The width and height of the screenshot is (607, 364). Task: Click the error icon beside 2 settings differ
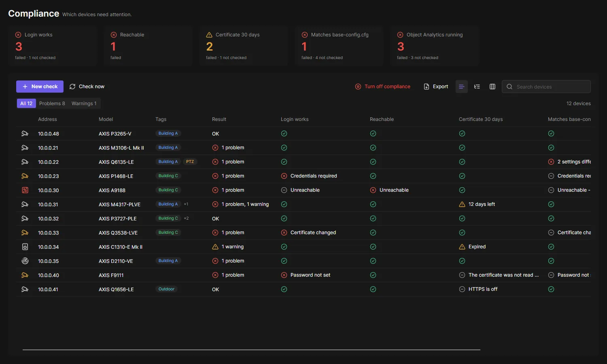click(x=551, y=162)
